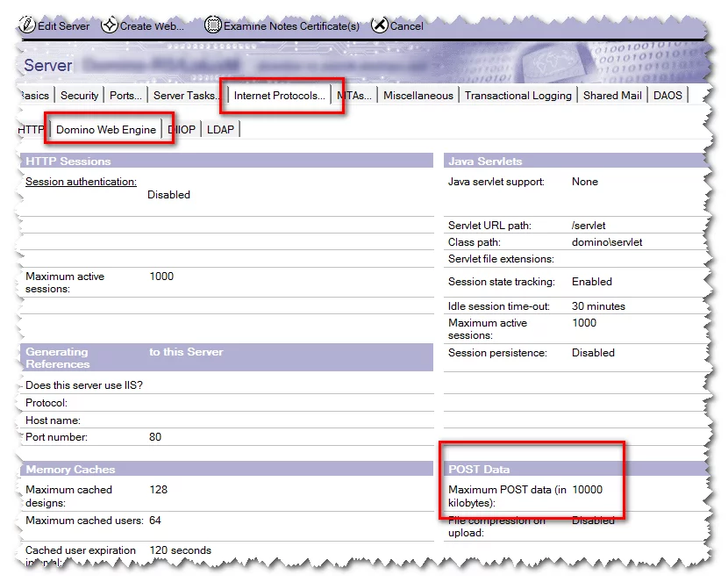Screen dimensions: 728x582
Task: Click the Servlet URL path value
Action: 589,226
